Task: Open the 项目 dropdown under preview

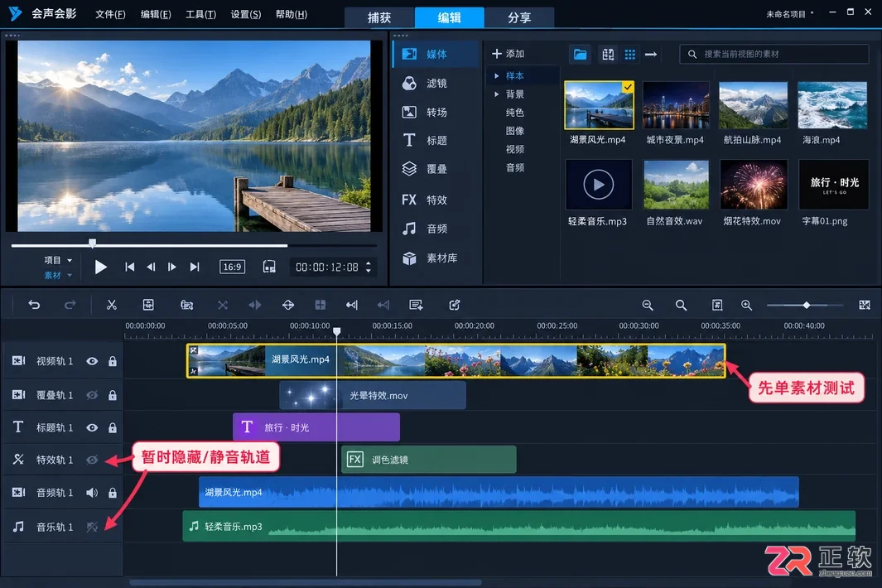Action: pyautogui.click(x=59, y=260)
